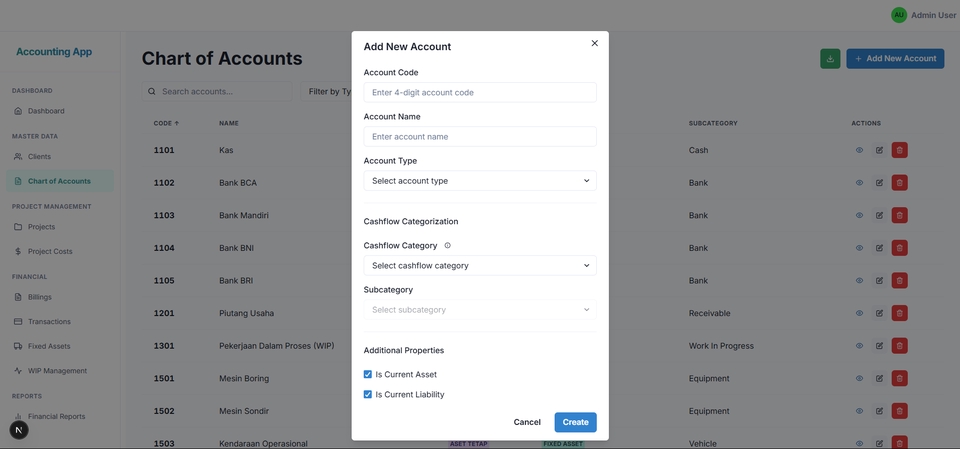Viewport: 960px width, 449px height.
Task: View the Pekerjaan Dalam Proses eye icon
Action: click(x=860, y=345)
